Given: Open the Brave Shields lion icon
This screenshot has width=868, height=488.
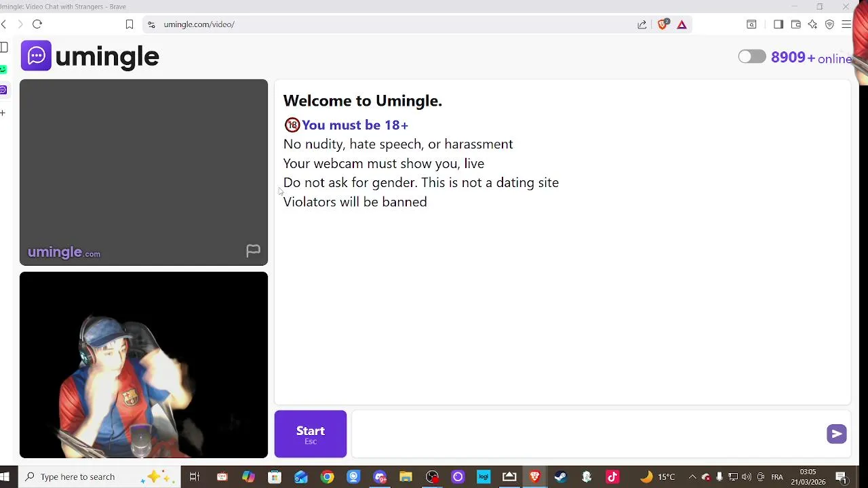Looking at the screenshot, I should tap(663, 24).
